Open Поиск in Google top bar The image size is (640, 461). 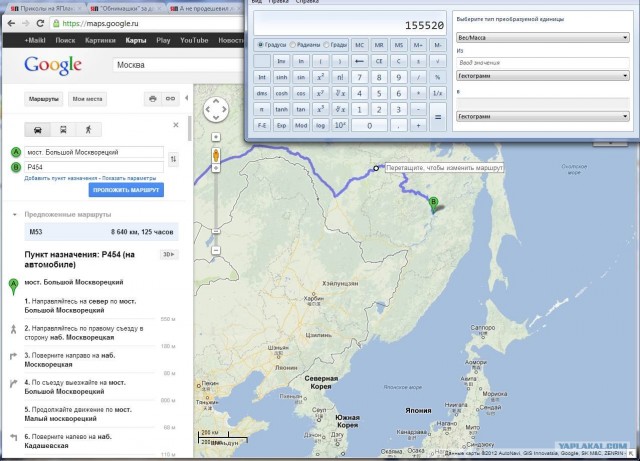click(65, 40)
